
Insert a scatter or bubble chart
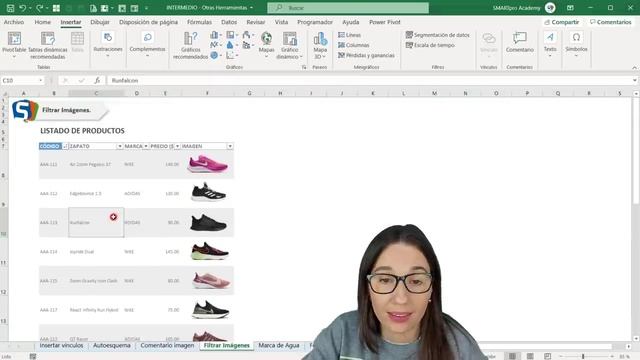[232, 55]
